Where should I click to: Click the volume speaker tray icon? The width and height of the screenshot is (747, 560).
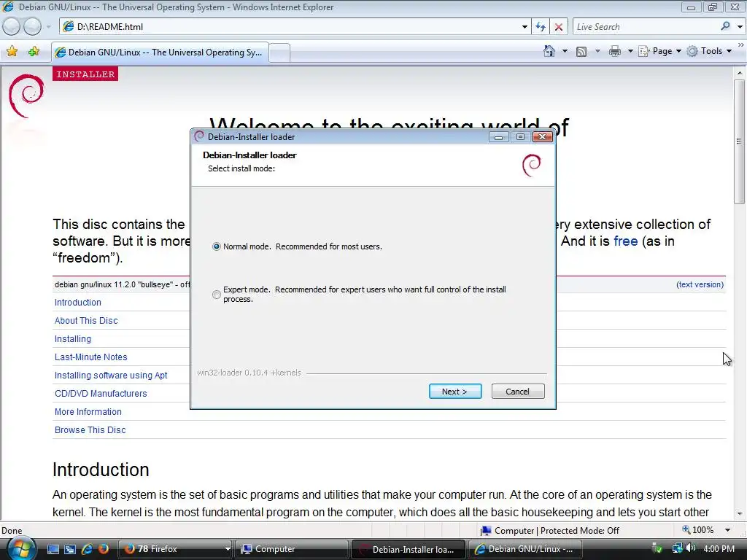coord(690,548)
